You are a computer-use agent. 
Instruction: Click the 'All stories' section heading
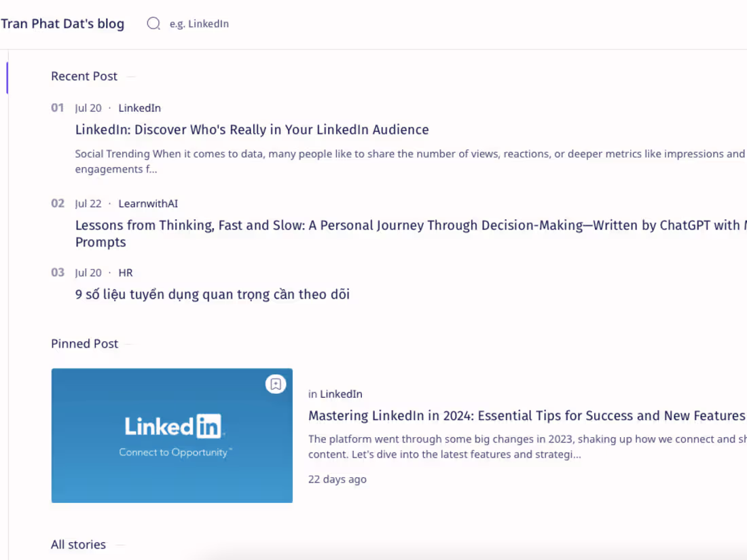[78, 544]
